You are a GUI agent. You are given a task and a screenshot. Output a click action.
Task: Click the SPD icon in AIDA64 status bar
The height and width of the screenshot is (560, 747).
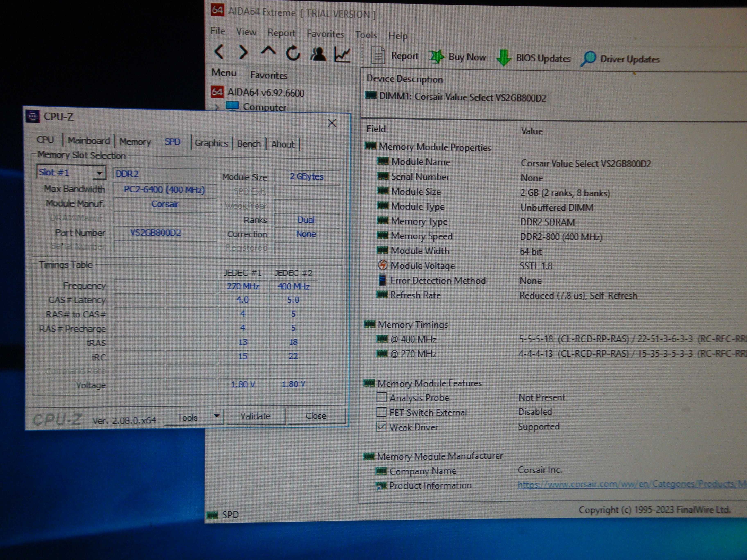pyautogui.click(x=212, y=515)
